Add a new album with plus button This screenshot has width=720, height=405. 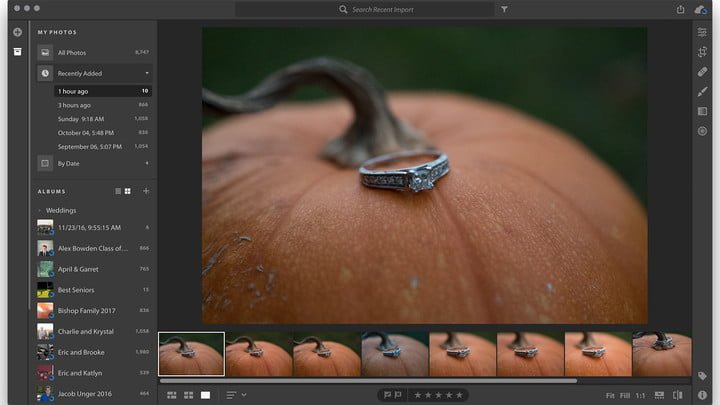coord(146,191)
